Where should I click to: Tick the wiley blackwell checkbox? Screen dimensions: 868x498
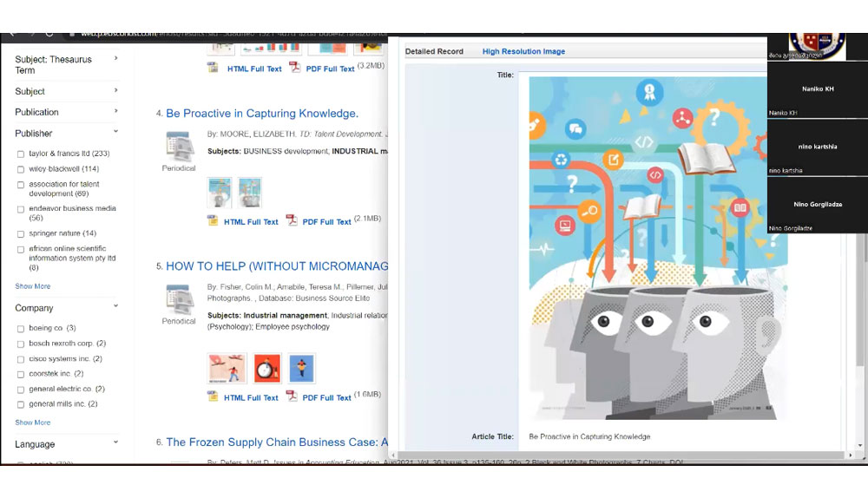coord(21,169)
